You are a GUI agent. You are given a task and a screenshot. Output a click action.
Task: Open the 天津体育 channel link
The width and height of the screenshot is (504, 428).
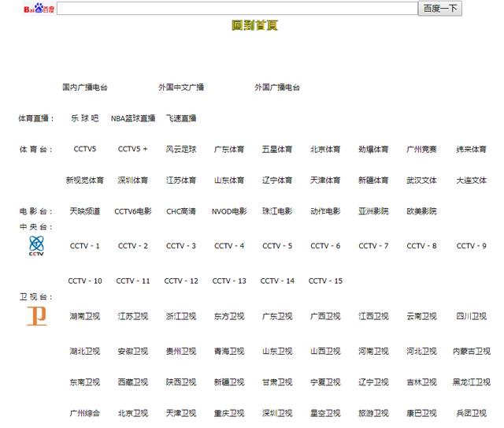[325, 181]
